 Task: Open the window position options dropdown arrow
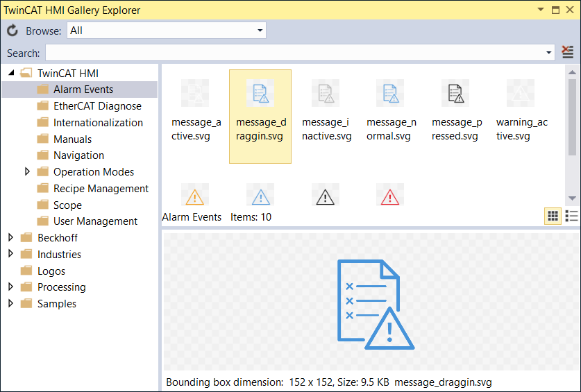tap(541, 9)
